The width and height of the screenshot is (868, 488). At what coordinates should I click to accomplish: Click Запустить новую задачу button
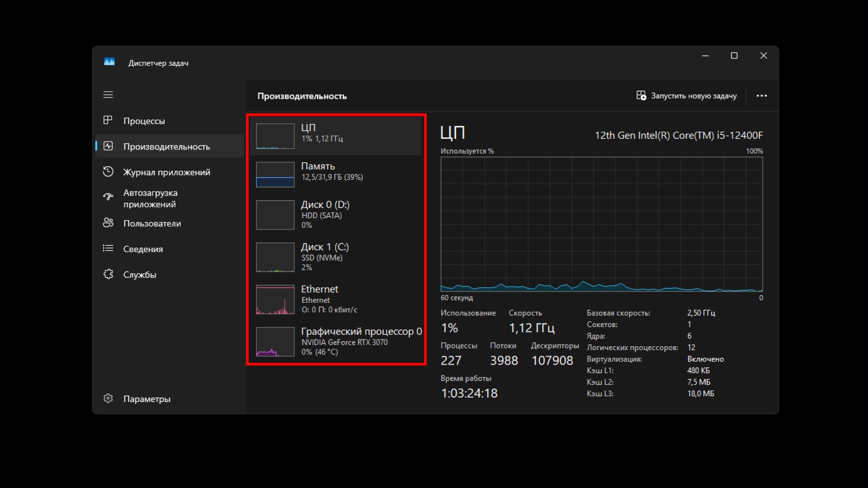click(x=687, y=96)
